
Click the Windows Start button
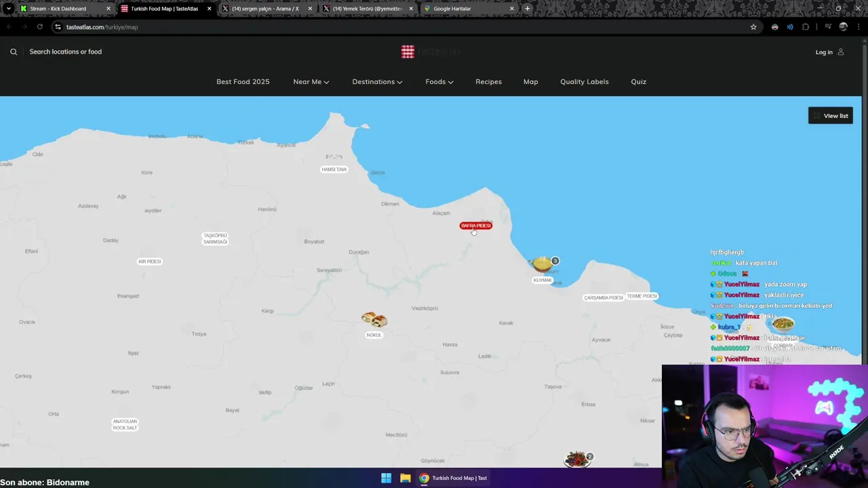(x=386, y=478)
